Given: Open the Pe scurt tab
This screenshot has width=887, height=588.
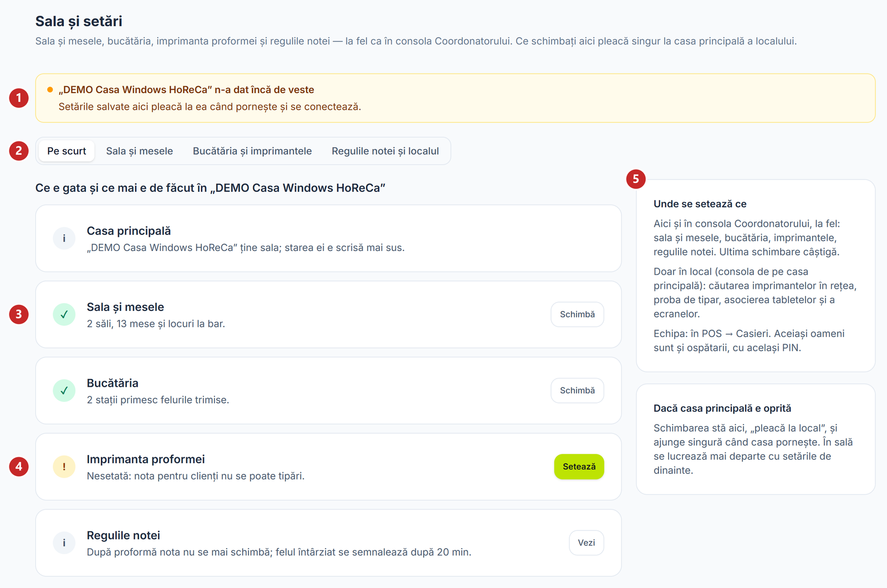Looking at the screenshot, I should [67, 151].
